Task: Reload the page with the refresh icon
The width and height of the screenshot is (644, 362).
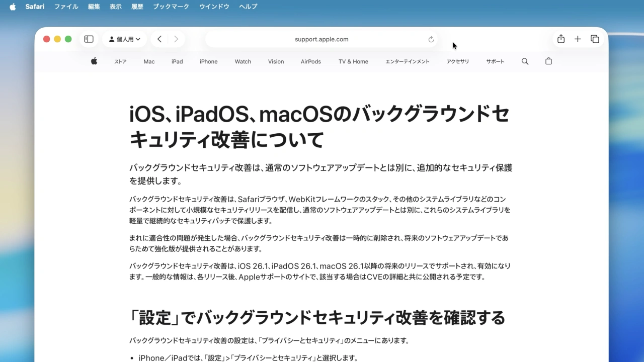Action: pos(431,39)
